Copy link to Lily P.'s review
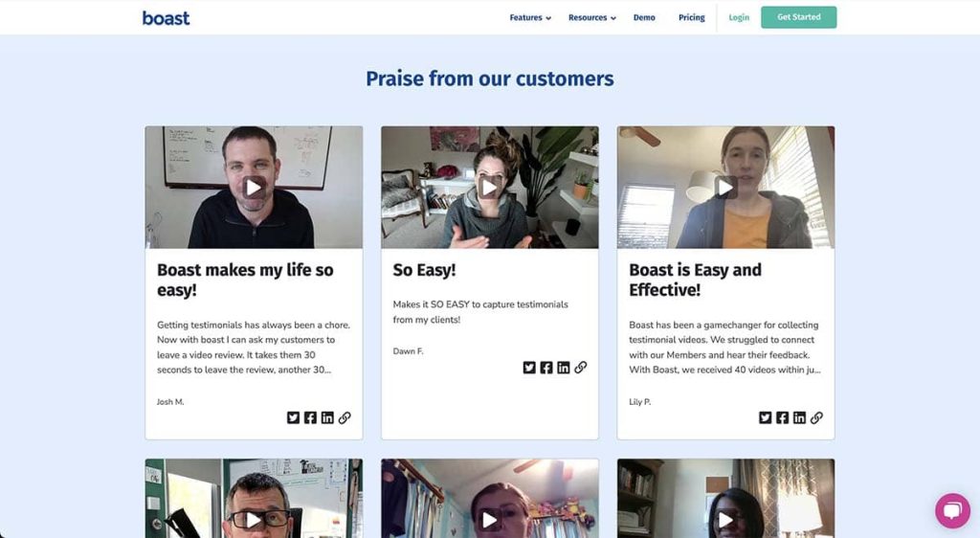Viewport: 980px width, 538px height. [817, 417]
